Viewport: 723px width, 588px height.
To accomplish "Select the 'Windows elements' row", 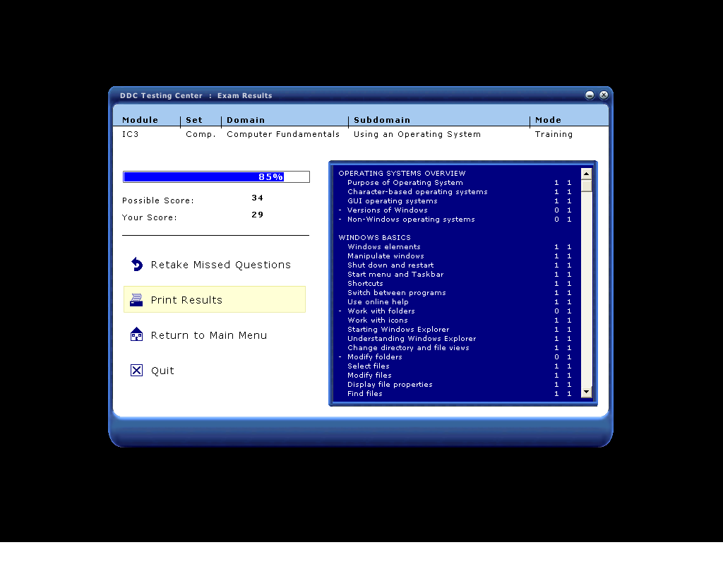I will tap(455, 246).
